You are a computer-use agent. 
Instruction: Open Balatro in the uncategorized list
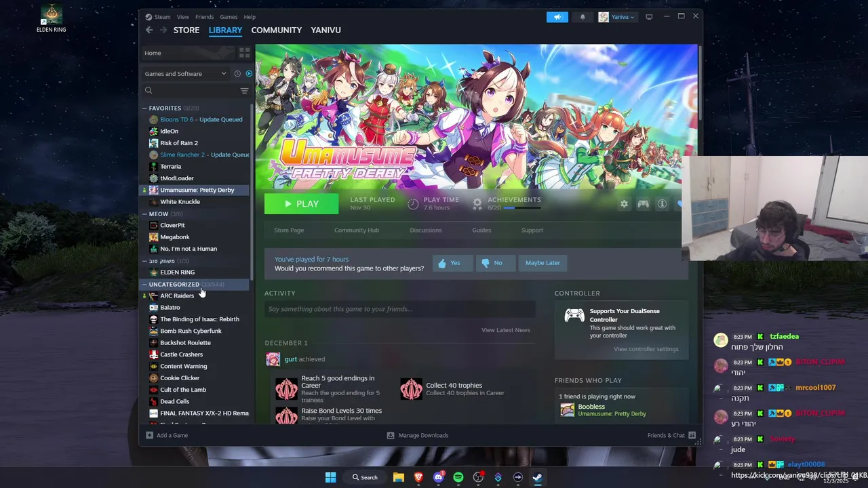click(170, 308)
